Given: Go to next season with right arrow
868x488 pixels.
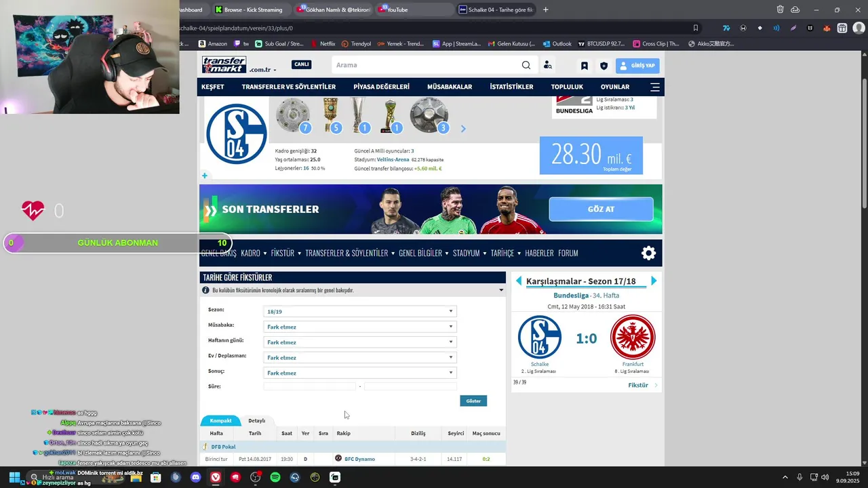Looking at the screenshot, I should click(x=654, y=281).
